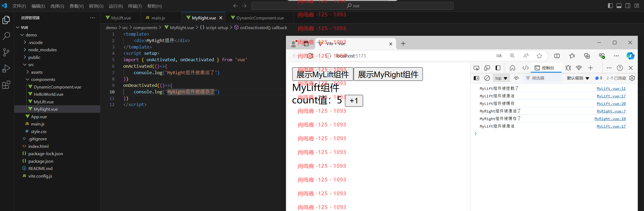Click the 展示MyRight组件 button
Viewport: 644px width, 211px height.
click(388, 74)
